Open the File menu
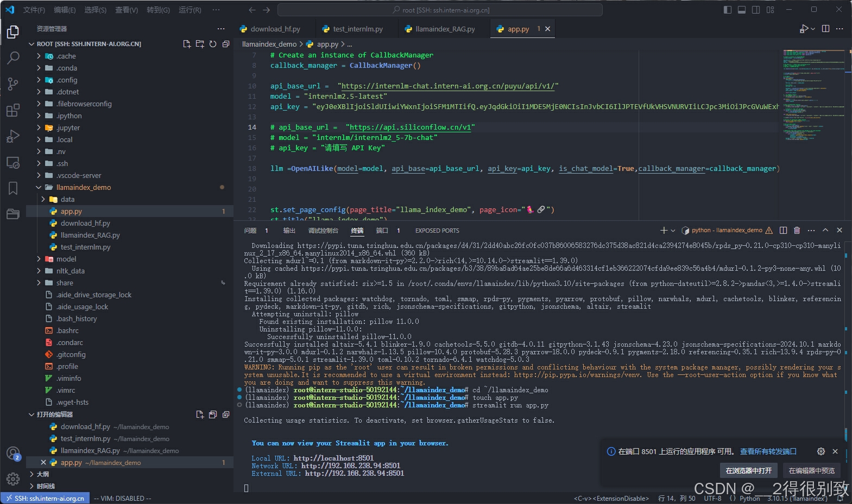 (x=34, y=10)
